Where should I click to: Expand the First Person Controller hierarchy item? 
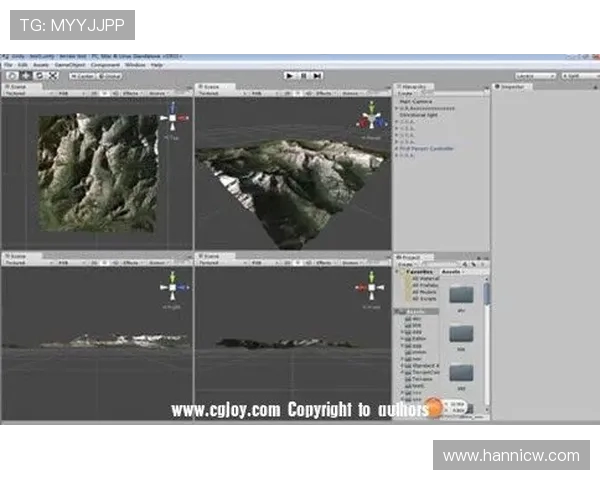click(397, 148)
